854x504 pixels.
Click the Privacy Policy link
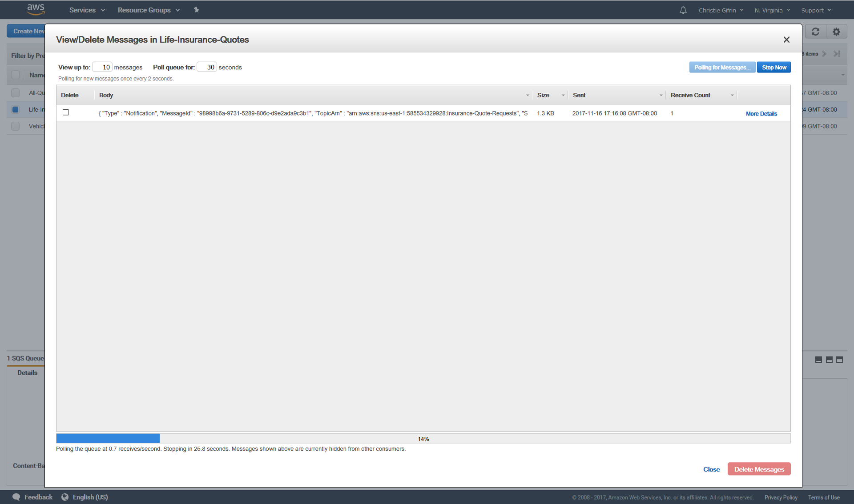tap(781, 497)
